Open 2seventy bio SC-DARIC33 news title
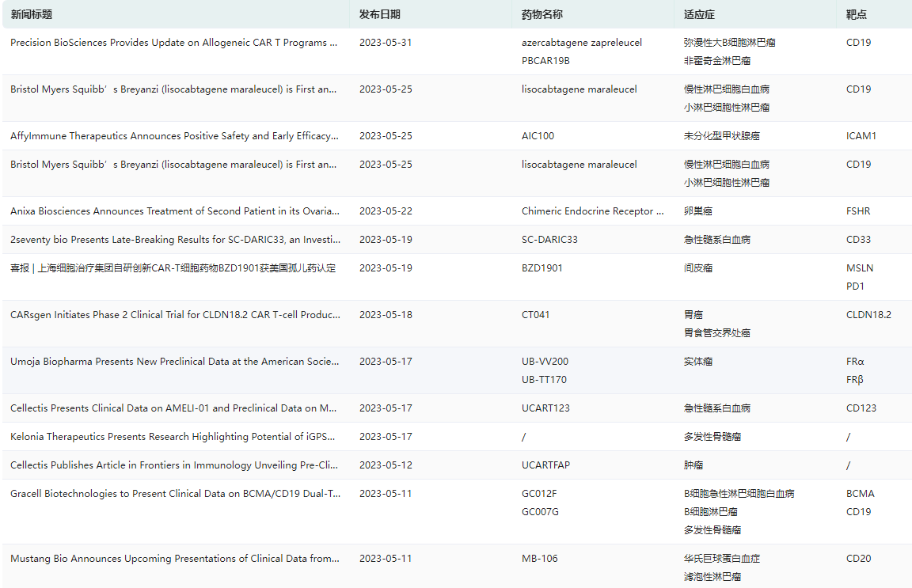 (176, 240)
